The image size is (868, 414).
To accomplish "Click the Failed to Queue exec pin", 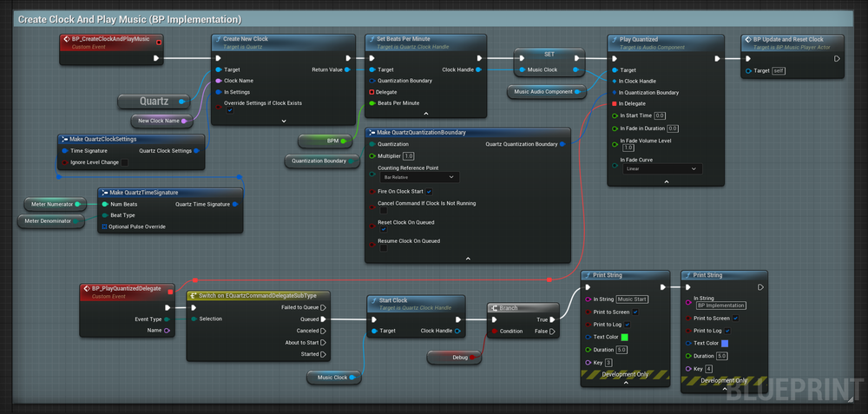I will [323, 308].
